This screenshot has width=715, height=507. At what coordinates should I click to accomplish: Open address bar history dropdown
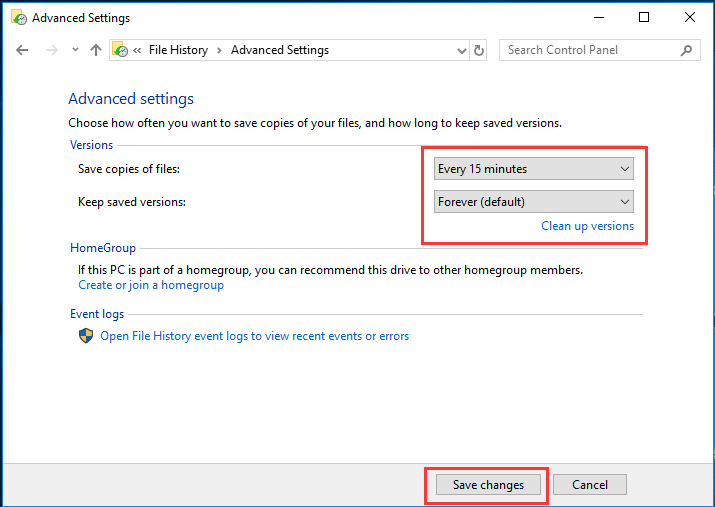(x=461, y=51)
